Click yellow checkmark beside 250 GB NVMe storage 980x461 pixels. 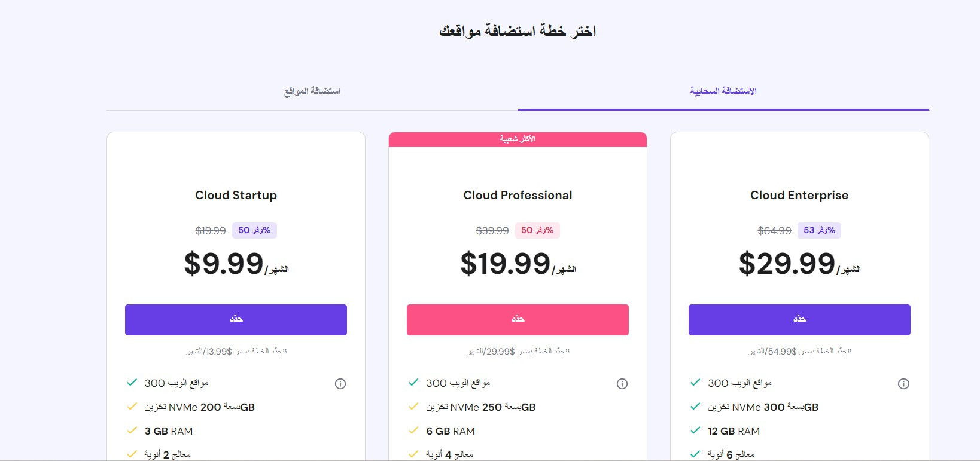coord(413,407)
